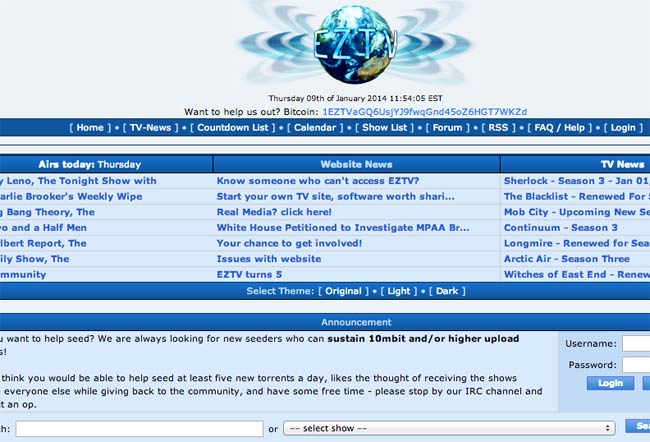Switch to the Light theme

click(x=397, y=291)
